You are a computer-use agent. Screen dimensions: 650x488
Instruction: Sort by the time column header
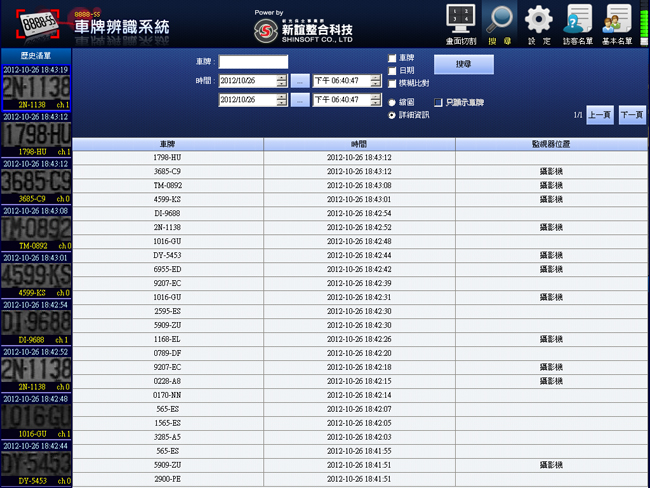(x=359, y=144)
